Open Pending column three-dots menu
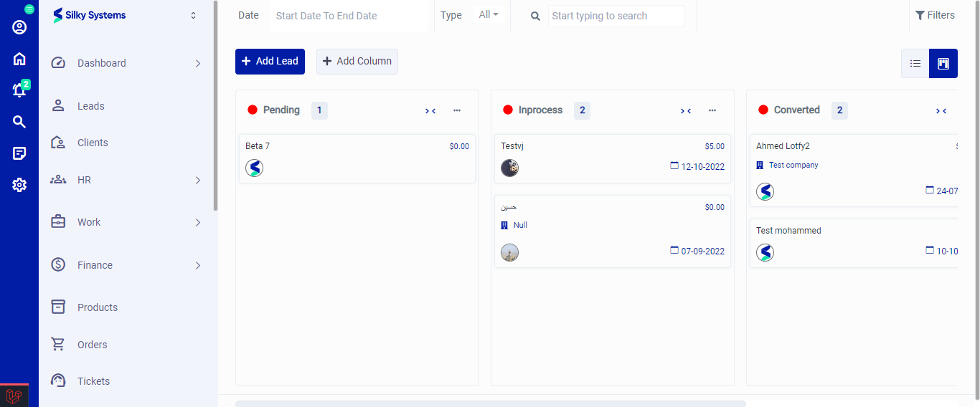 [457, 110]
